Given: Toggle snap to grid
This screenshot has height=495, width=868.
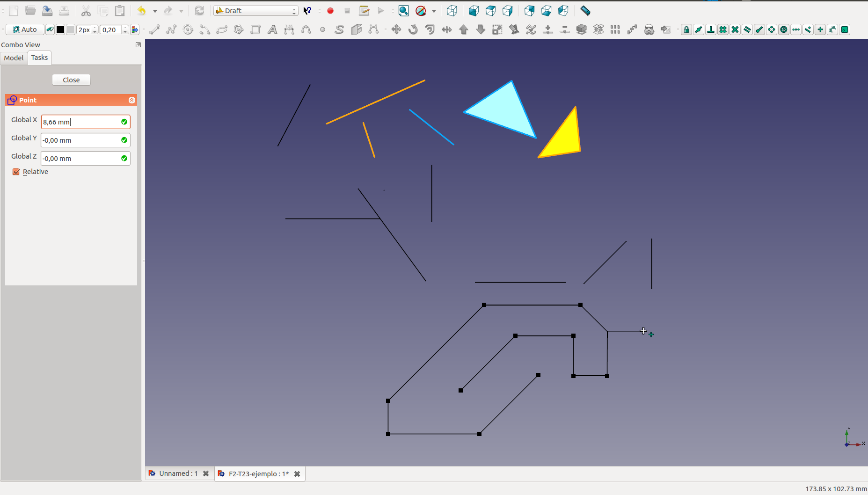Looking at the screenshot, I should pyautogui.click(x=723, y=30).
